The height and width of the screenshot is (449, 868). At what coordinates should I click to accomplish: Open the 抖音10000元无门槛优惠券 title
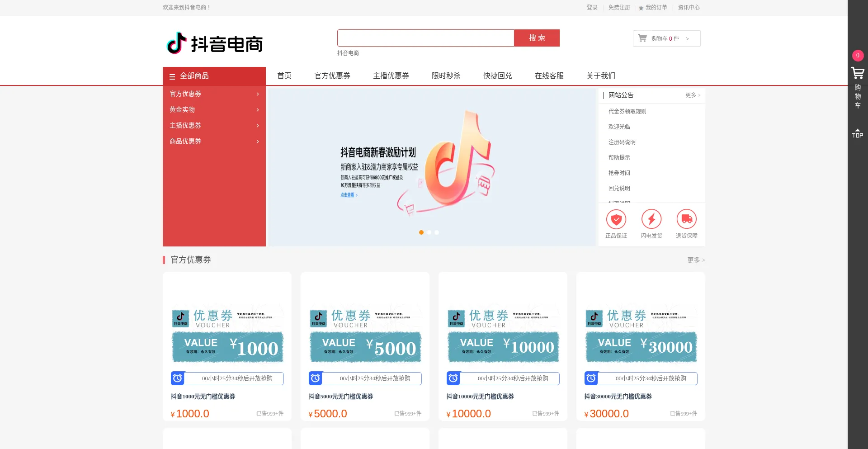(x=480, y=397)
